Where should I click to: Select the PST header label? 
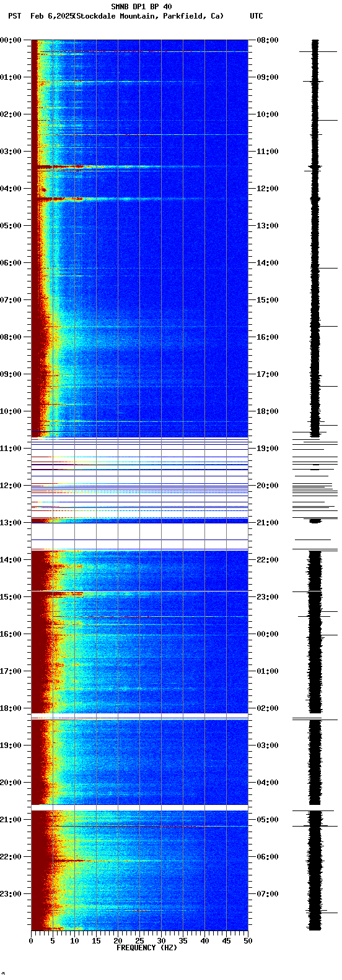pyautogui.click(x=15, y=16)
